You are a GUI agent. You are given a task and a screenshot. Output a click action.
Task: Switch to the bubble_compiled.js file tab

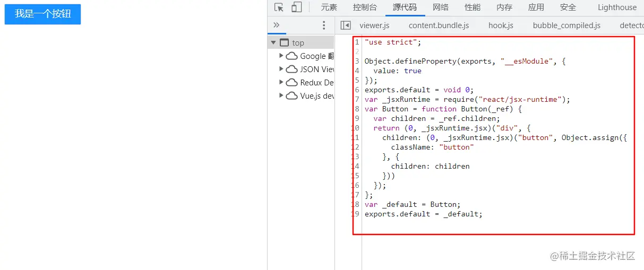click(x=566, y=25)
